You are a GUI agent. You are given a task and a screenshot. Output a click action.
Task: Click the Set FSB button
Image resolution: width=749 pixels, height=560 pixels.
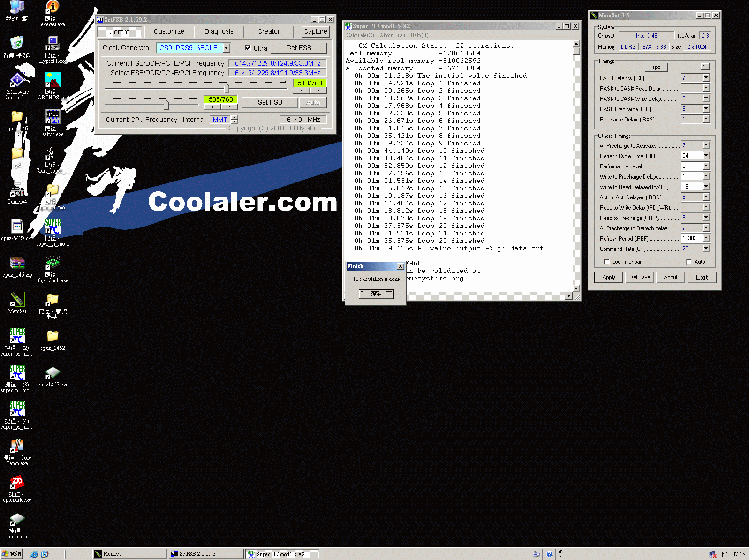[270, 102]
